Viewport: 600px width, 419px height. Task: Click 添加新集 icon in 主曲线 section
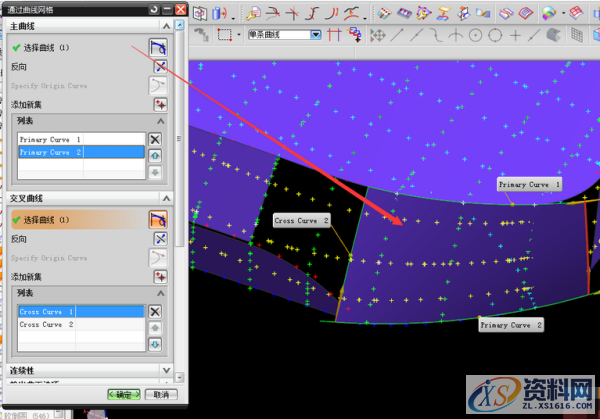[159, 104]
